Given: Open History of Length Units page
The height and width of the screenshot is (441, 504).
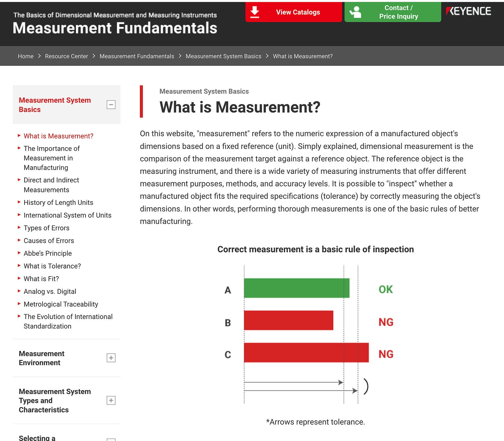Looking at the screenshot, I should [58, 202].
